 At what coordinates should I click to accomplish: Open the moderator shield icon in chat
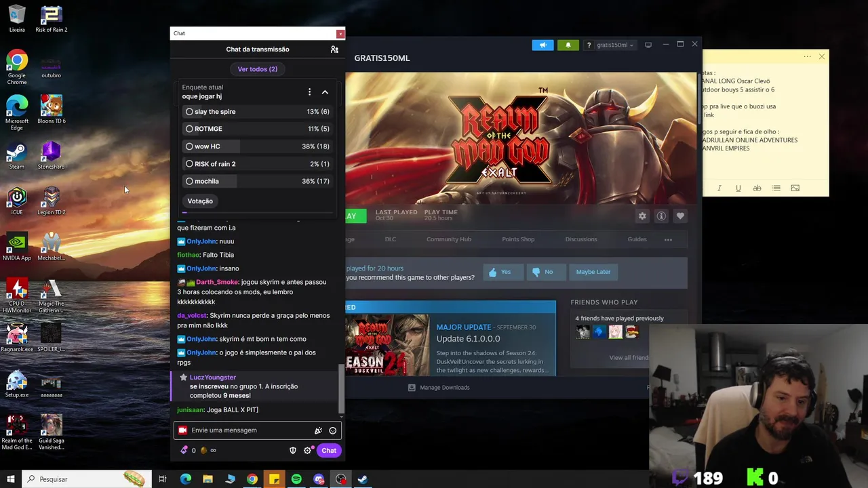click(293, 450)
